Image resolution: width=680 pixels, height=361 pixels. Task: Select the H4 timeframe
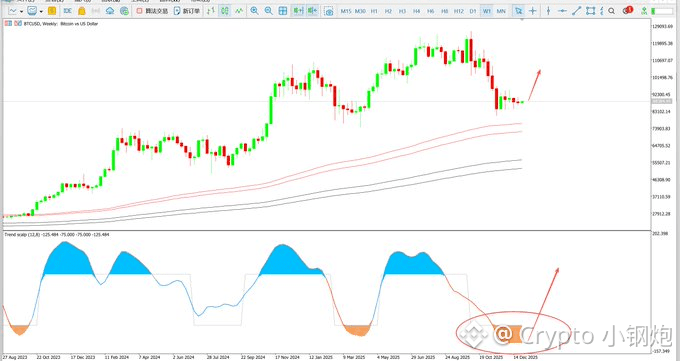(x=416, y=11)
